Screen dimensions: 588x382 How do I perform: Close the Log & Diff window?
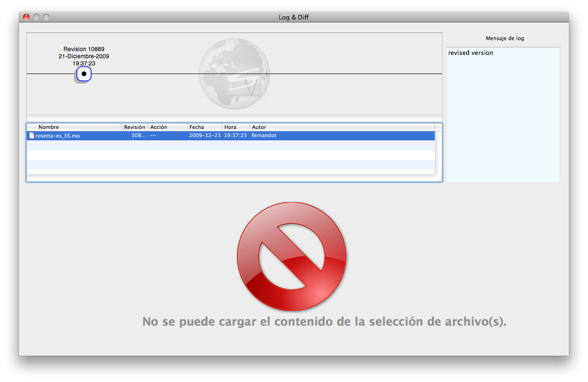pos(26,17)
